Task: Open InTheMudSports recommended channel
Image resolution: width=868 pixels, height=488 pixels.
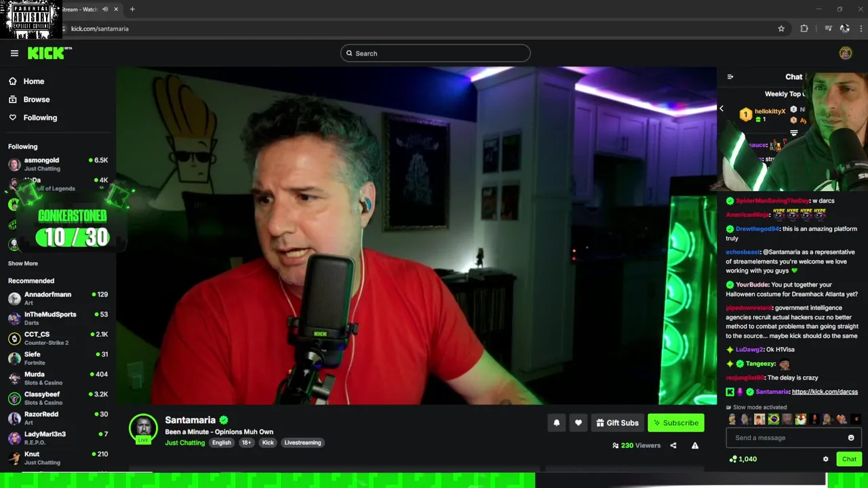Action: 58,318
